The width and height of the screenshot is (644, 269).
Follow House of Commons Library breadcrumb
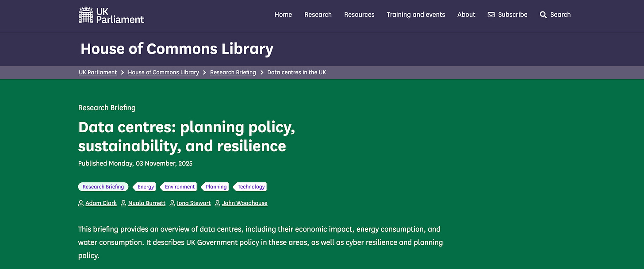[x=163, y=72]
